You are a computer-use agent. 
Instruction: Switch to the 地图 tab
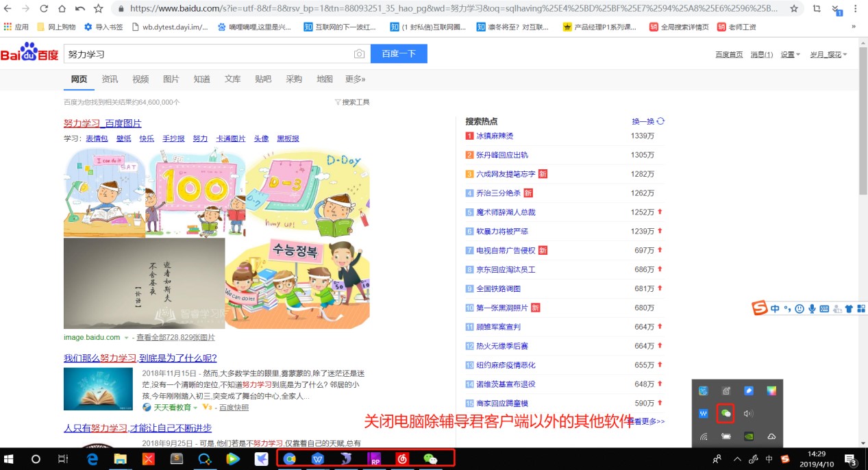(325, 79)
